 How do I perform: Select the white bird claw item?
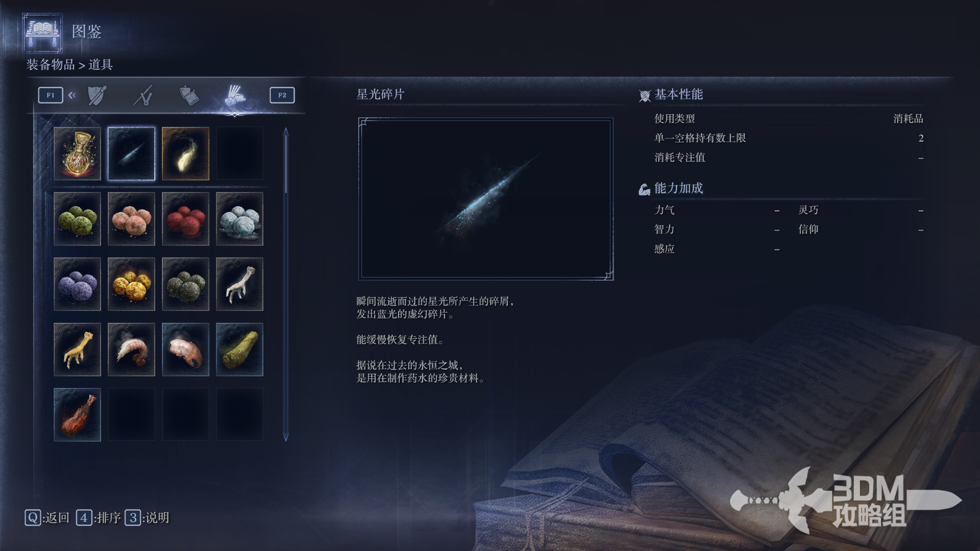coord(239,284)
